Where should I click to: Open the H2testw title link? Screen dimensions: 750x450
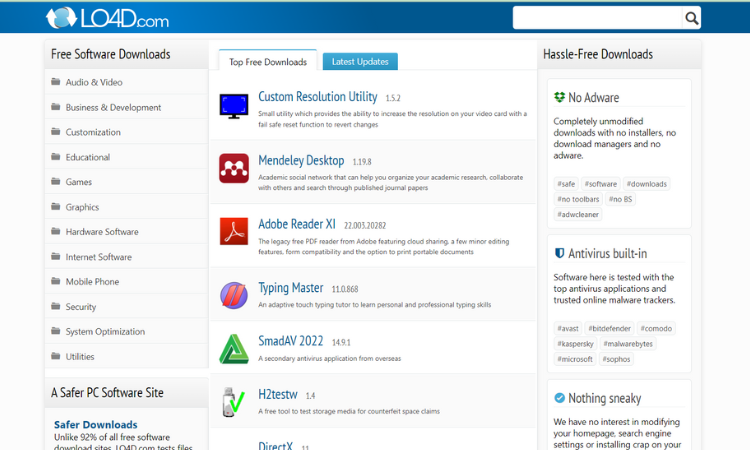[x=278, y=395]
